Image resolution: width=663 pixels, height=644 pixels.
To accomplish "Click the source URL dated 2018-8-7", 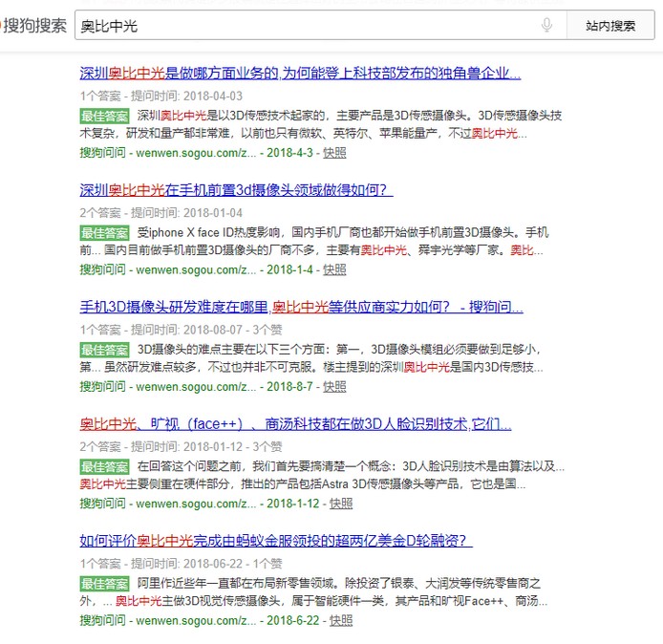I will pos(196,386).
